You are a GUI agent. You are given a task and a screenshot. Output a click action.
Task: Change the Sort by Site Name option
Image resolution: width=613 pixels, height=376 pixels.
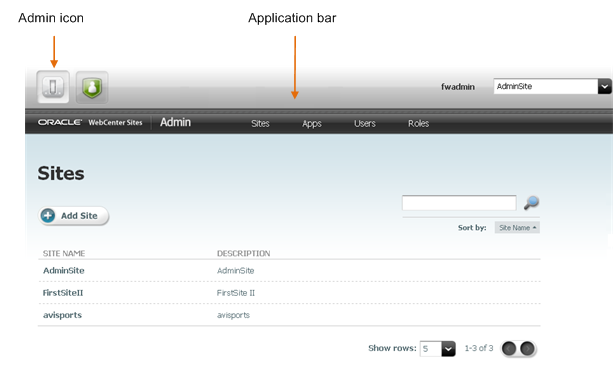click(517, 227)
